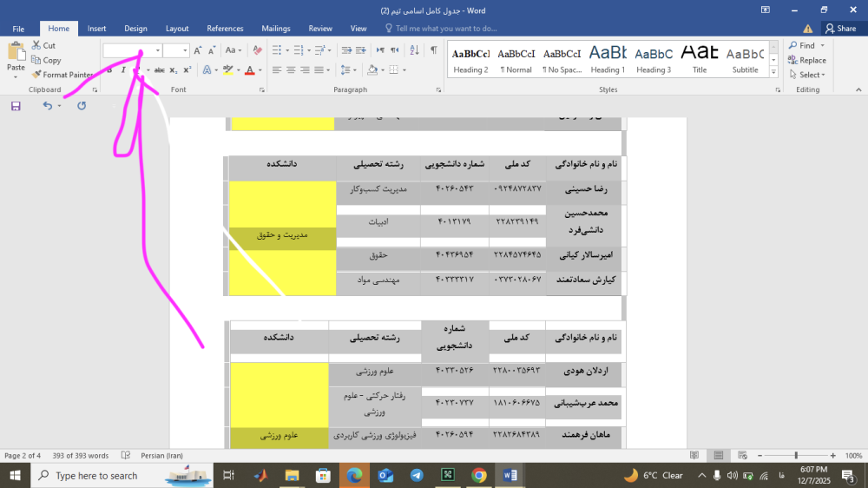
Task: Expand the Styles gallery list
Action: point(773,72)
